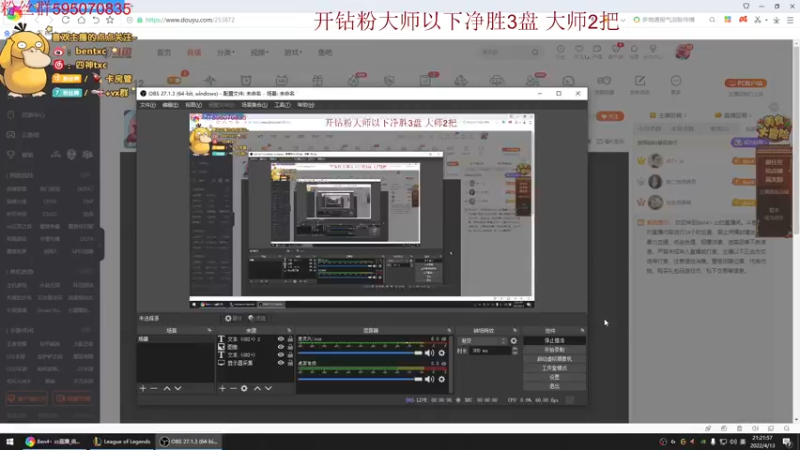Expand Douyu 分类 category dropdown

coord(225,52)
